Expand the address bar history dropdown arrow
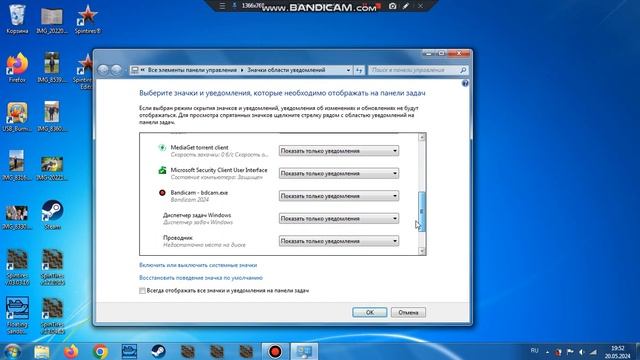 (348, 70)
